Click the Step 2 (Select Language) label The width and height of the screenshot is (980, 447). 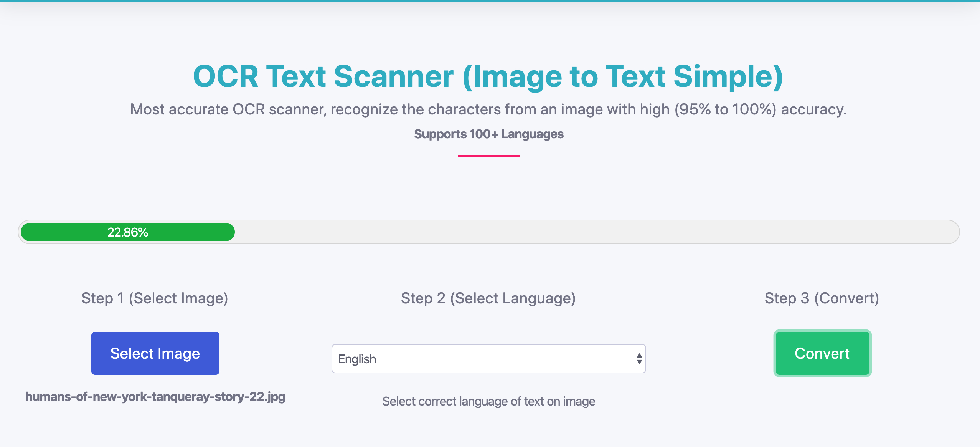coord(488,298)
